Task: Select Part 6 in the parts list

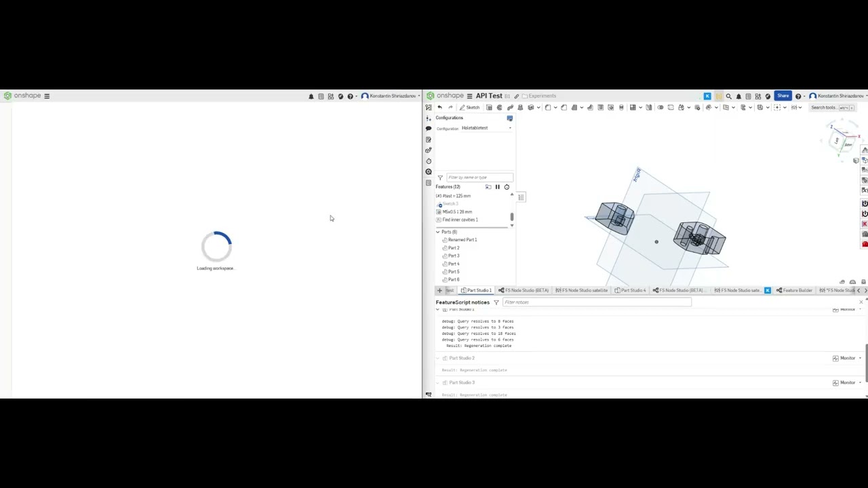Action: click(451, 279)
